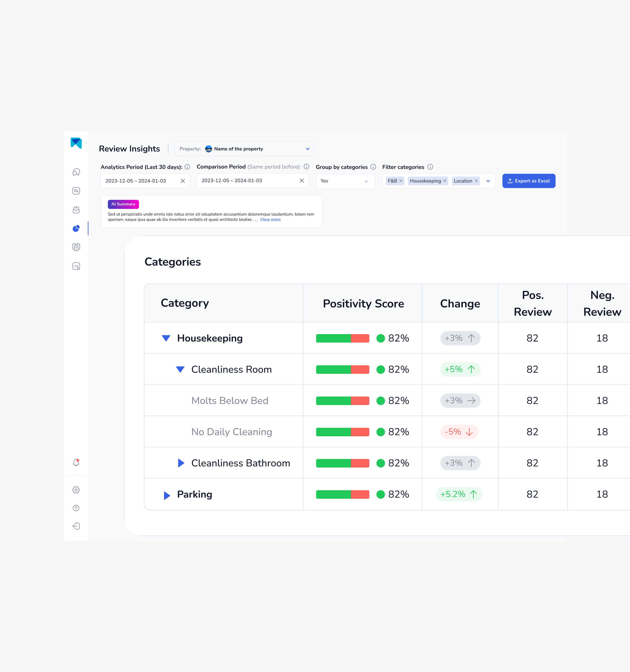
Task: Open the documents report sidebar icon
Action: pos(76,247)
